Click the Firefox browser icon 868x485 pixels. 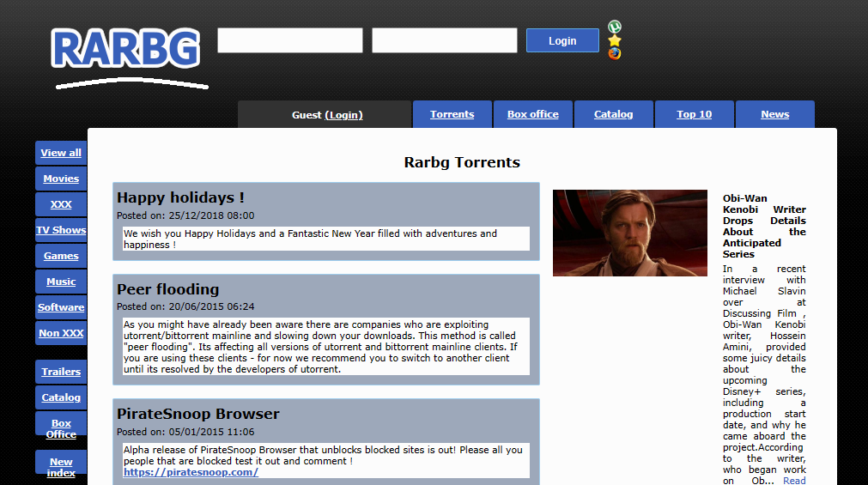click(615, 54)
